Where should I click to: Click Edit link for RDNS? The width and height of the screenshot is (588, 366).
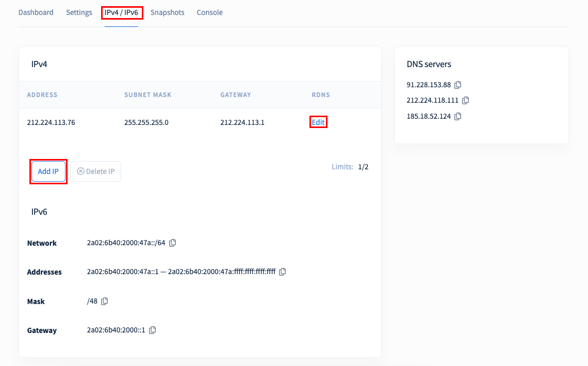[x=318, y=122]
